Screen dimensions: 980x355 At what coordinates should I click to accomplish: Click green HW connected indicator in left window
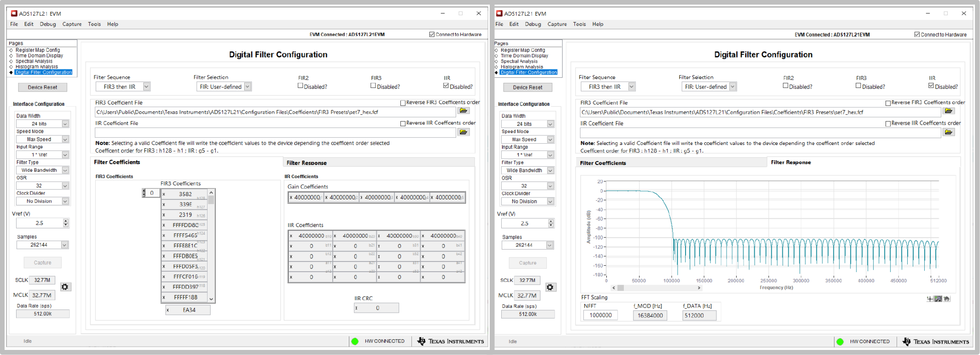coord(355,341)
